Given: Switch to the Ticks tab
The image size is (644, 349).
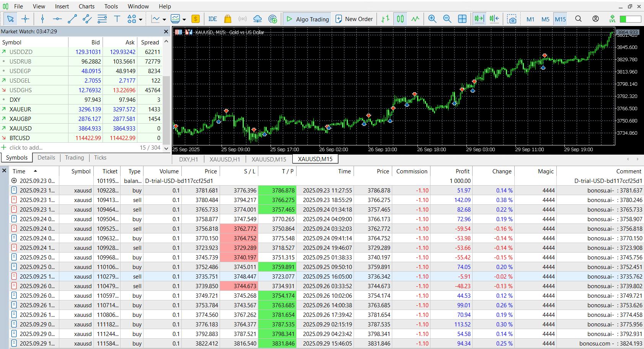Looking at the screenshot, I should point(100,158).
